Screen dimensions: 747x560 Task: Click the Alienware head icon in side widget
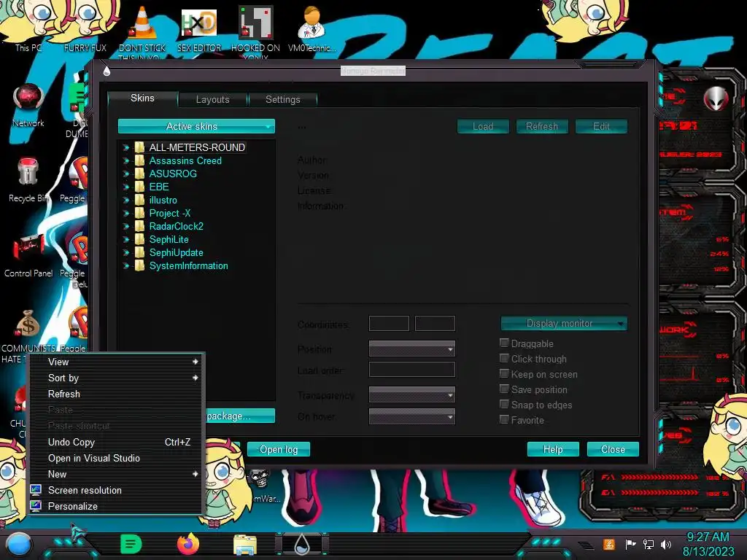point(716,98)
